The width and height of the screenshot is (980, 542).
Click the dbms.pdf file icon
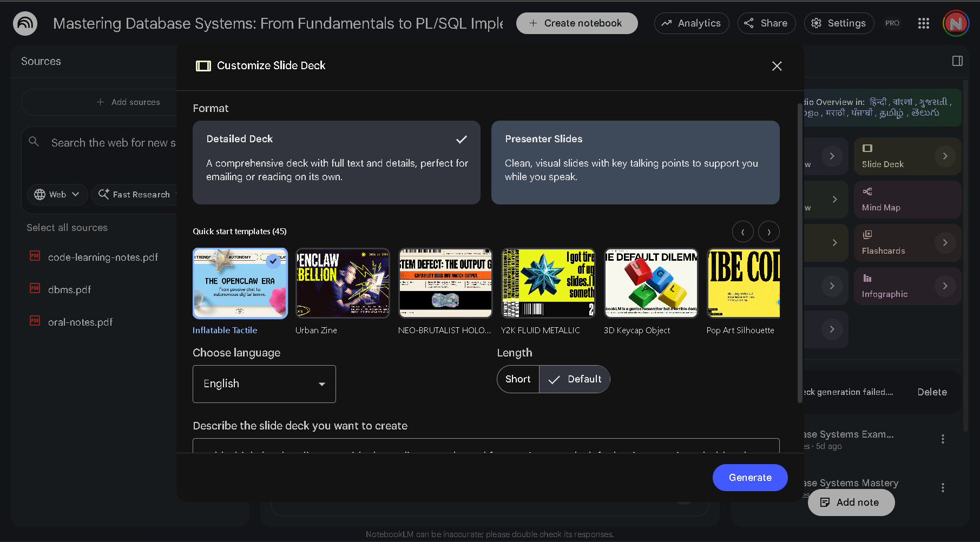35,288
